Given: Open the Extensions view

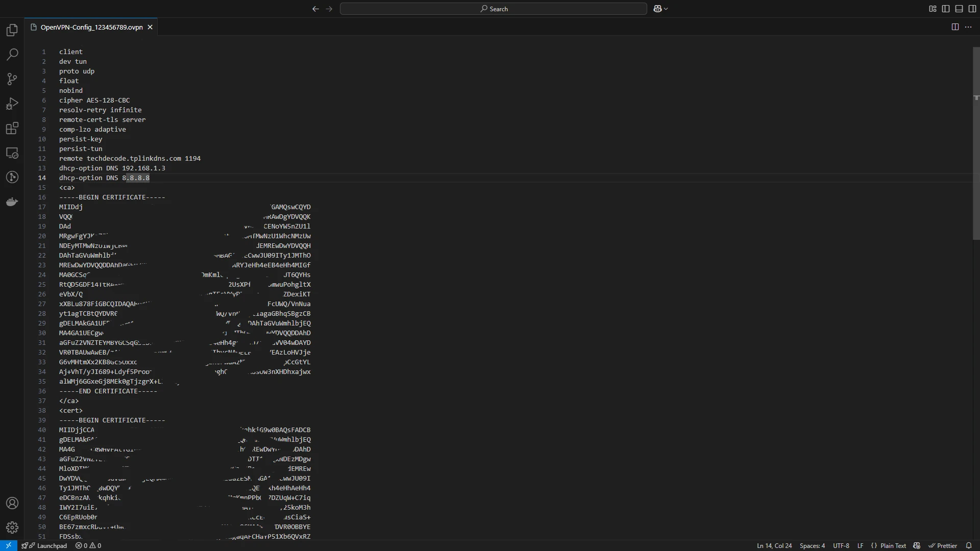Looking at the screenshot, I should 12,128.
